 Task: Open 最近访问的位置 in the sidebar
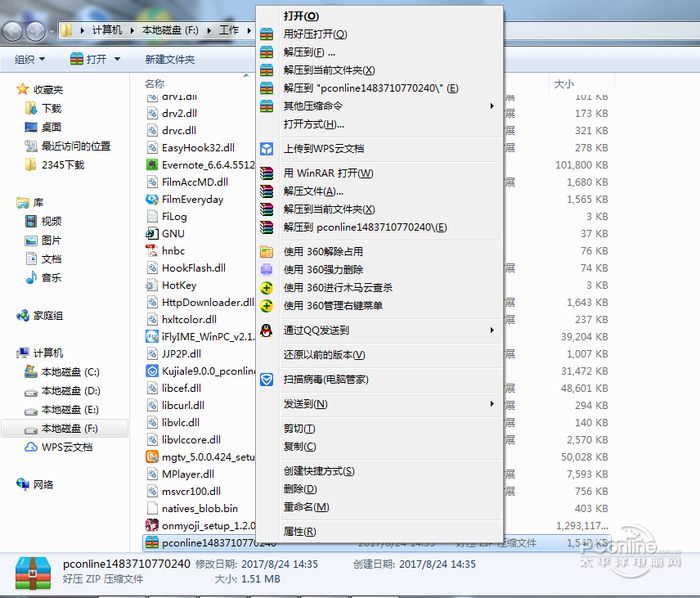click(x=67, y=146)
